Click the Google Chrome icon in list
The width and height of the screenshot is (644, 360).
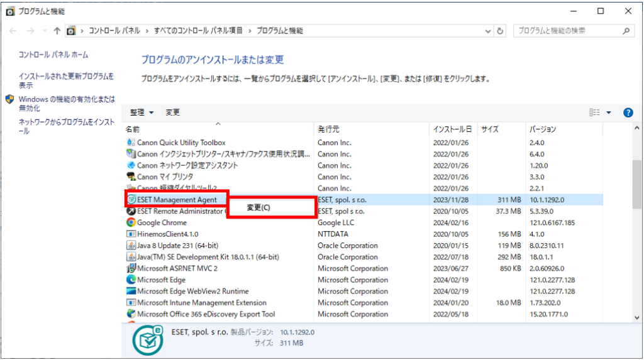[131, 222]
